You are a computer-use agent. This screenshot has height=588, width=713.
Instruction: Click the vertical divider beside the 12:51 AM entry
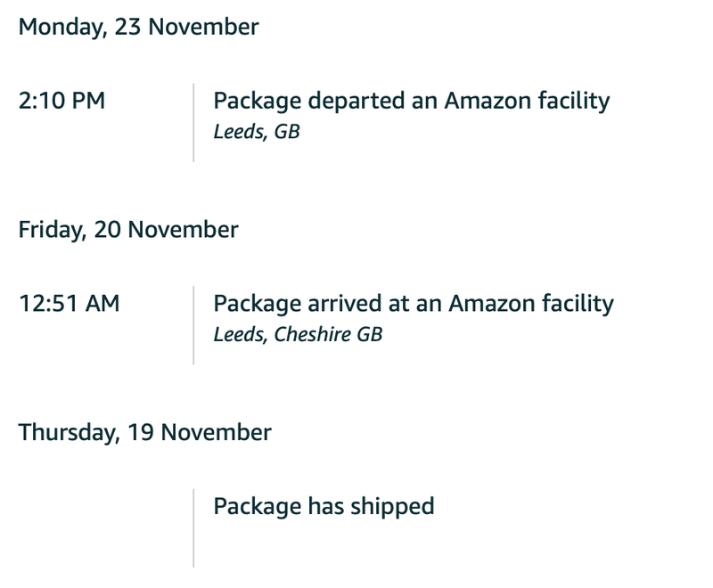pyautogui.click(x=193, y=325)
